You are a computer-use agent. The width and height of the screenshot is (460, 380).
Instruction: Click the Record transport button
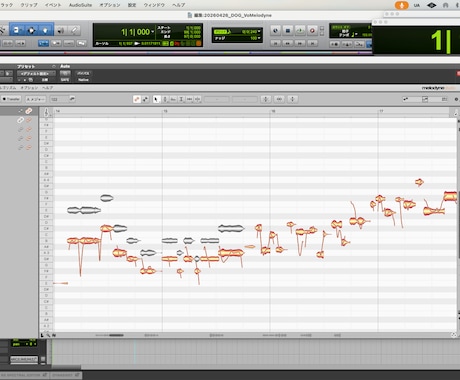[x=312, y=31]
